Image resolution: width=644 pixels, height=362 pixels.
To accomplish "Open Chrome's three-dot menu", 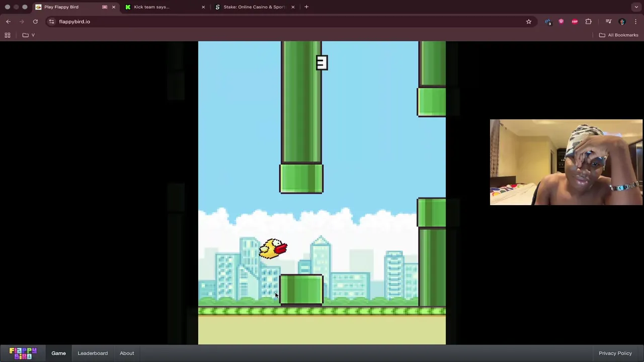I will (x=635, y=22).
